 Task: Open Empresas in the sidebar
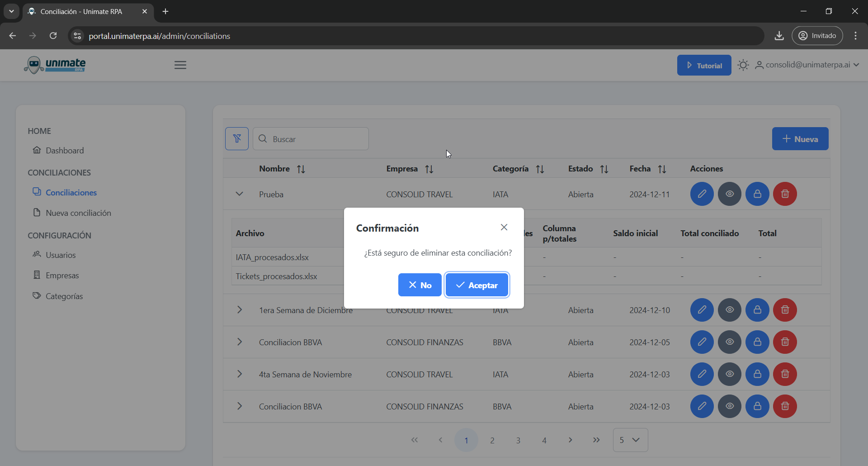tap(56, 275)
